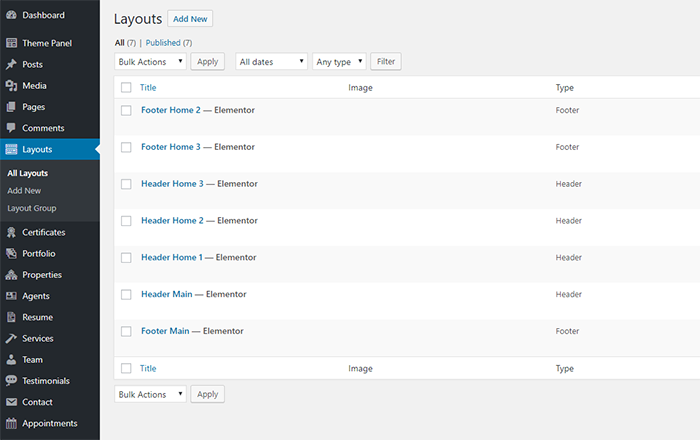Click the Portfolio icon
Image resolution: width=700 pixels, height=440 pixels.
tap(11, 253)
